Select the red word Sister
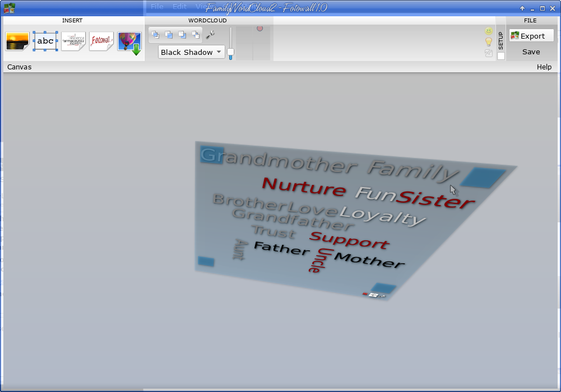 pyautogui.click(x=436, y=200)
